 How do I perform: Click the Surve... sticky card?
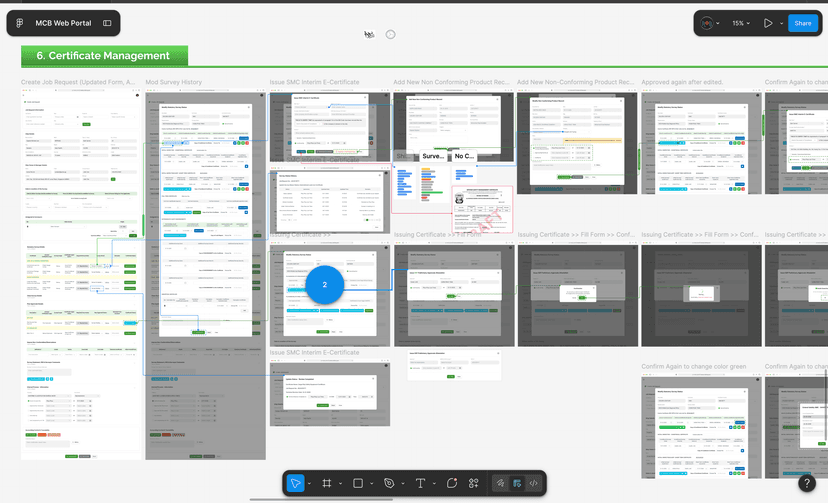tap(432, 156)
